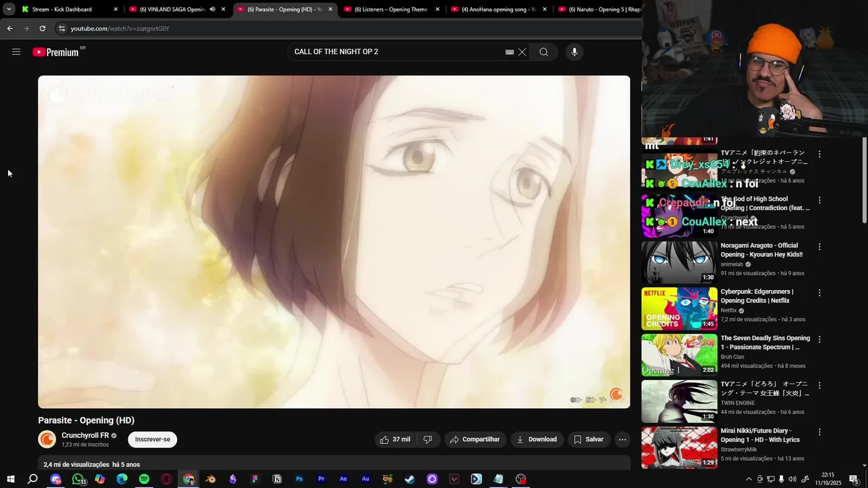
Task: Close the Parasite - Opening tab
Action: 330,9
